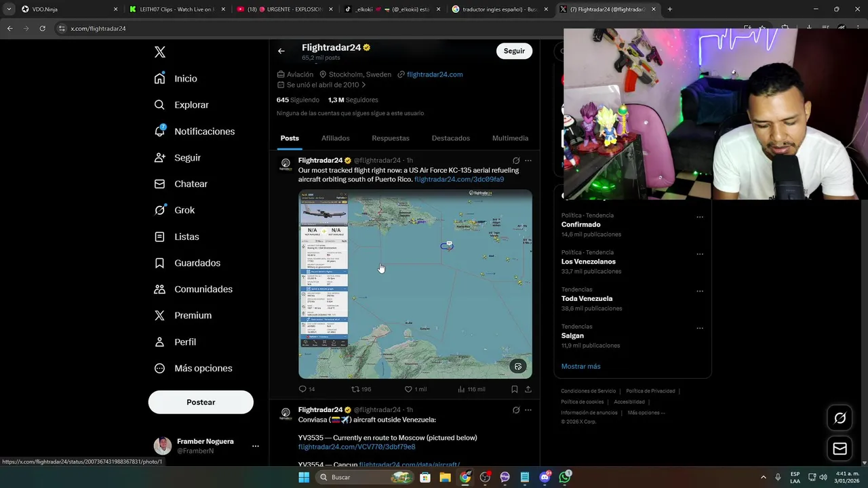Image resolution: width=868 pixels, height=488 pixels.
Task: Switch to the Destacados tab
Action: [x=451, y=138]
